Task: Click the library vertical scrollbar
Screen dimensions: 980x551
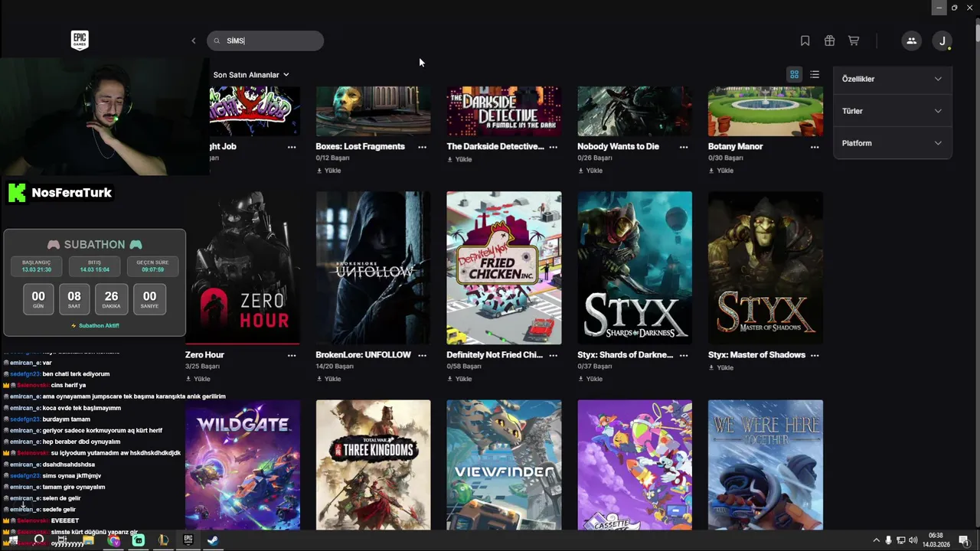Action: point(978,34)
